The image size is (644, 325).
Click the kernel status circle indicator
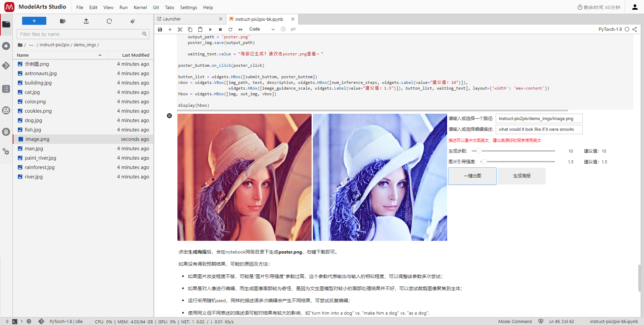(627, 29)
